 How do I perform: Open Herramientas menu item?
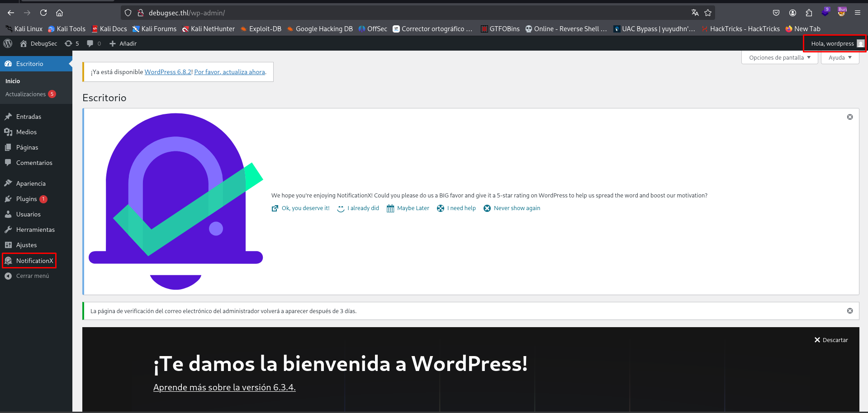point(36,230)
